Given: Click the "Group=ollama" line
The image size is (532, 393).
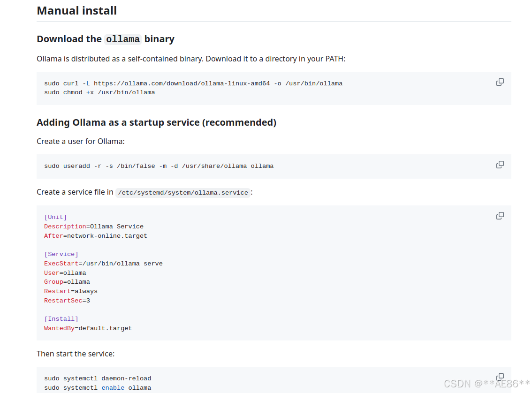Looking at the screenshot, I should (67, 282).
